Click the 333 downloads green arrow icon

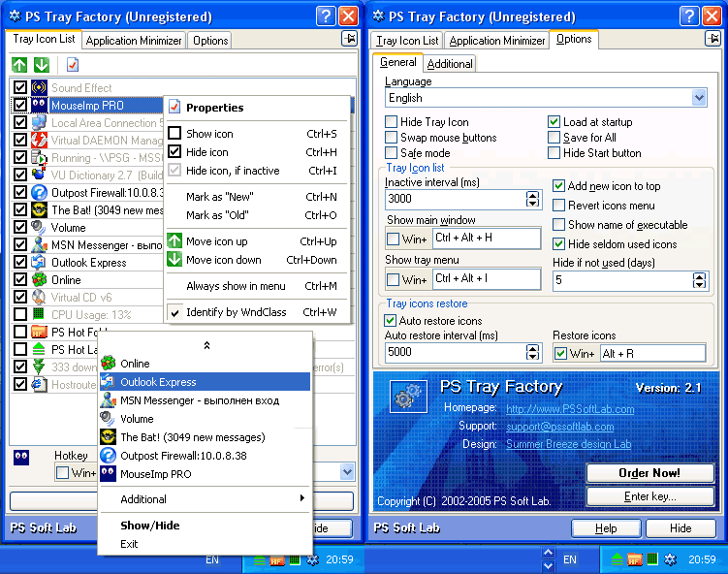coord(39,367)
